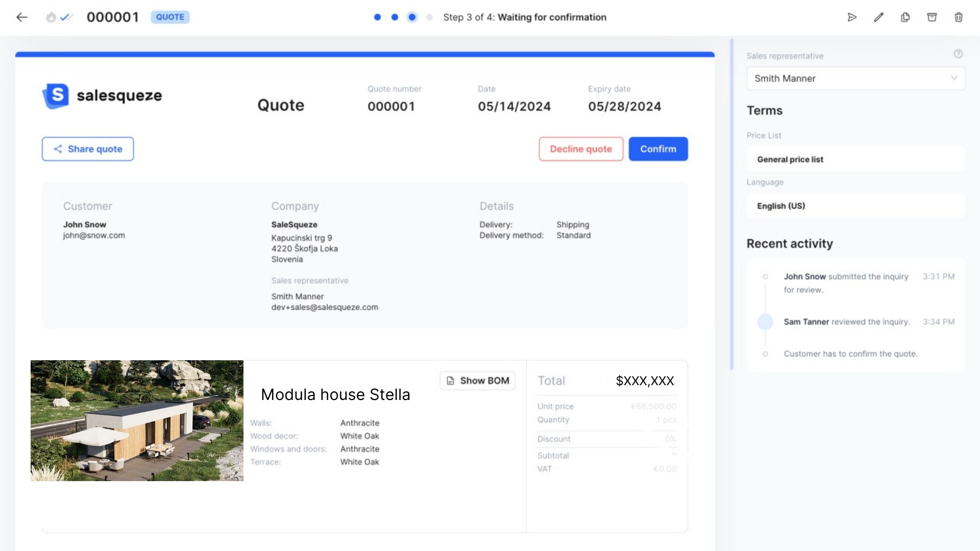Click customer name John Snow

click(x=85, y=224)
